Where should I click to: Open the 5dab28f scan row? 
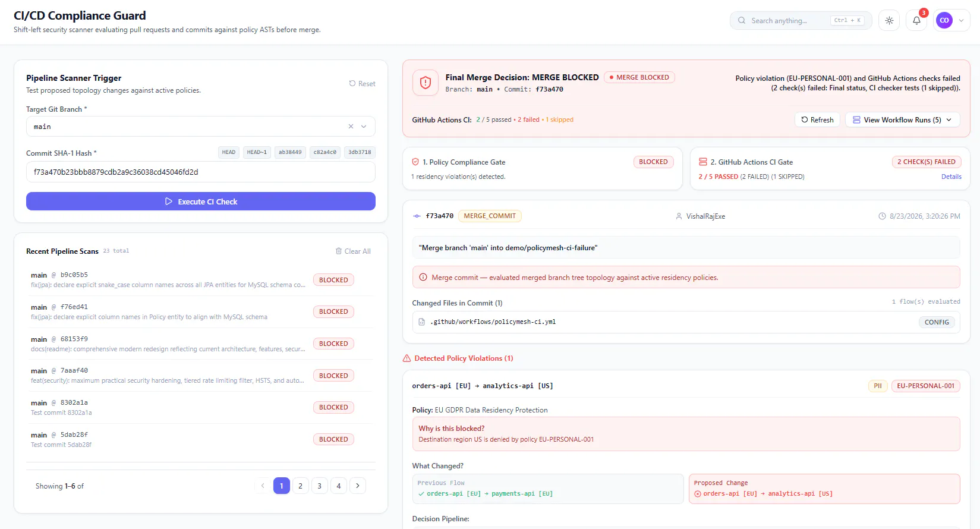[201, 439]
